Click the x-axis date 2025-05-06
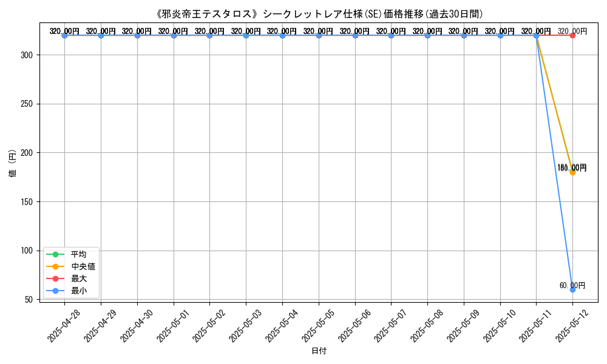This screenshot has width=607, height=364. point(354,326)
